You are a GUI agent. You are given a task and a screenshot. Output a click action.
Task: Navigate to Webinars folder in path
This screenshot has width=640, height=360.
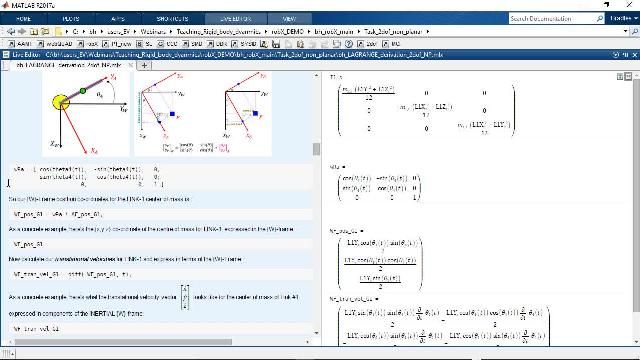coord(153,31)
